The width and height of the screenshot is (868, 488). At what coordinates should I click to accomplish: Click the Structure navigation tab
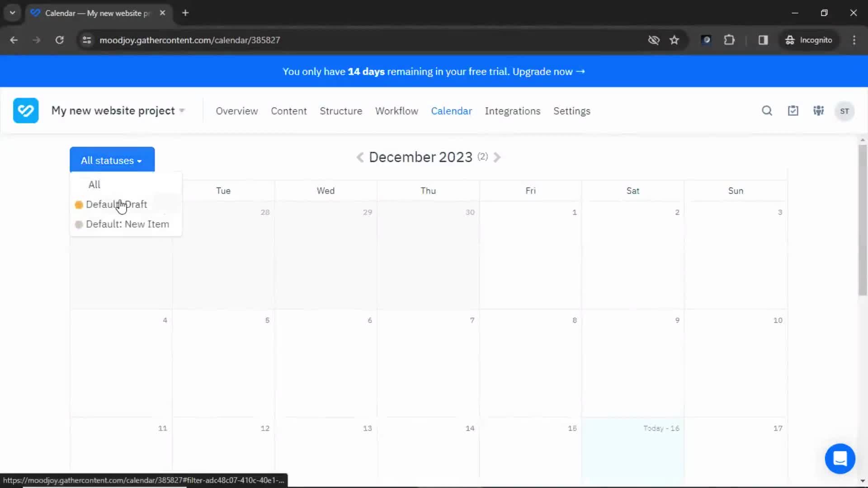click(340, 111)
